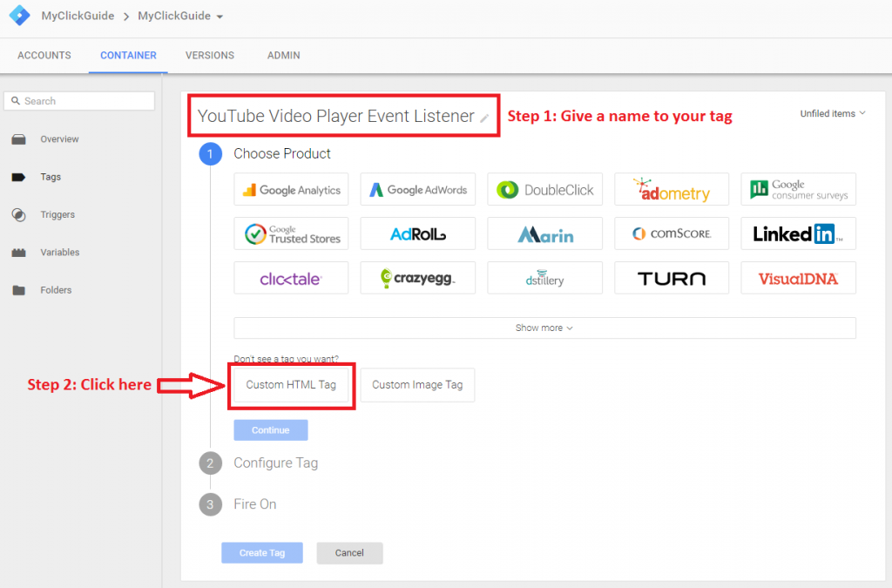Choose the Google Consumer Surveys tile
Viewport: 892px width, 588px height.
[798, 189]
